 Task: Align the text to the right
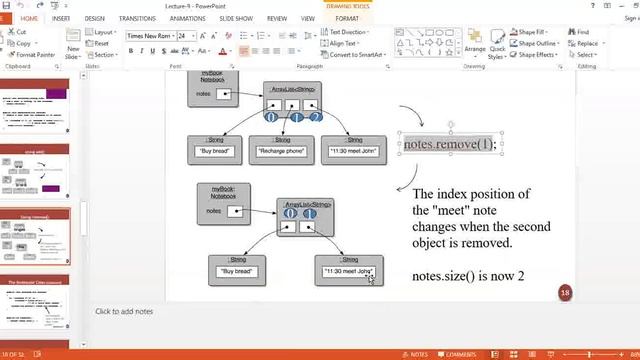pyautogui.click(x=266, y=51)
